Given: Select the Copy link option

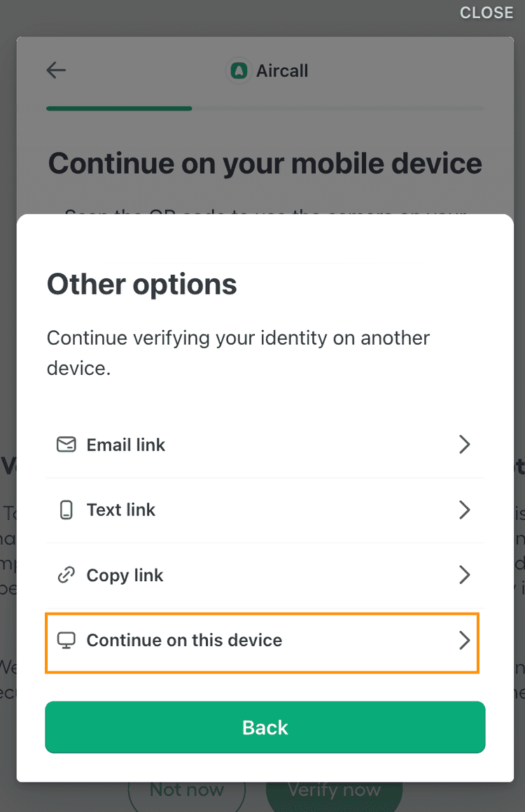Looking at the screenshot, I should pos(125,576).
